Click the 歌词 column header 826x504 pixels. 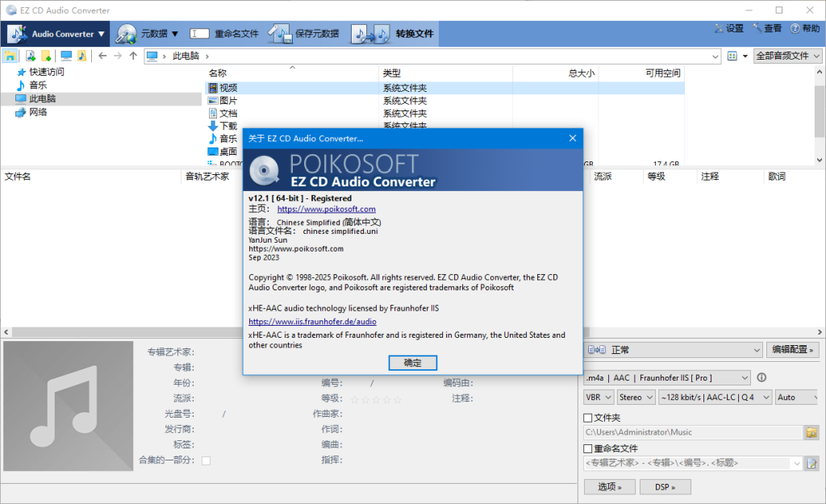pos(794,177)
